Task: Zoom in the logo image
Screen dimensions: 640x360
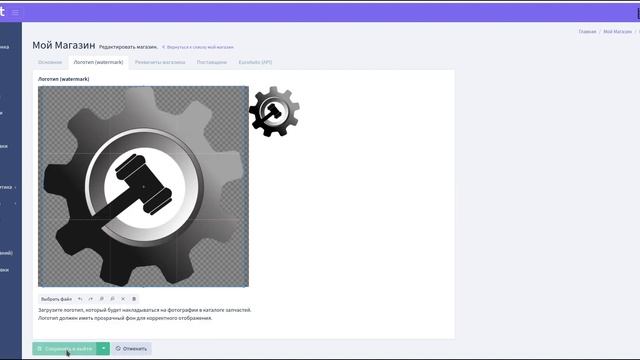Action: [x=102, y=299]
